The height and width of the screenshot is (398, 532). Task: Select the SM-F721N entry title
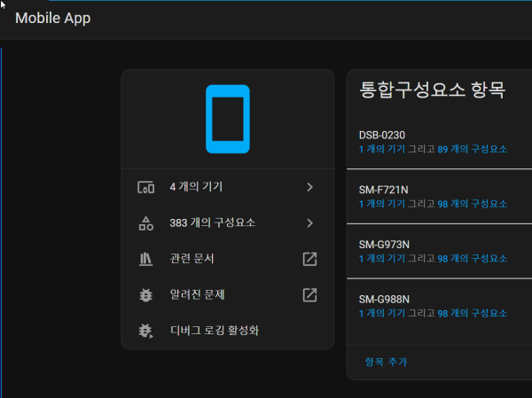point(383,190)
